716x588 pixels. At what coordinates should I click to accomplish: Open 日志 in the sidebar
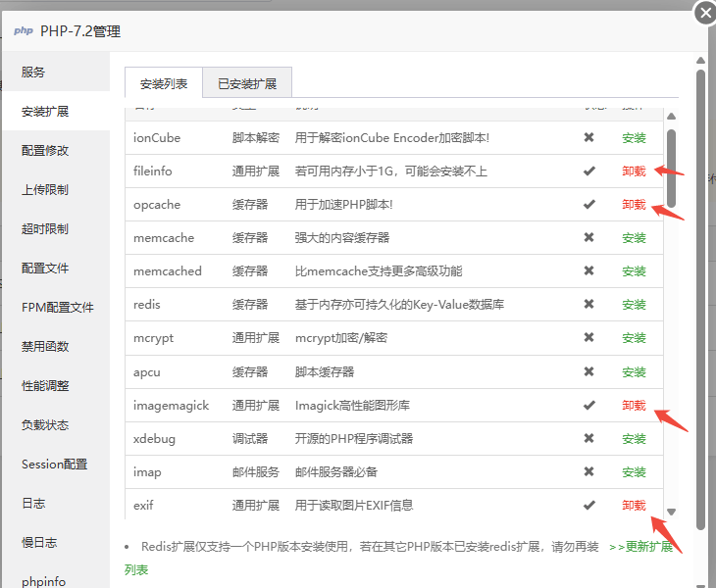pyautogui.click(x=33, y=503)
